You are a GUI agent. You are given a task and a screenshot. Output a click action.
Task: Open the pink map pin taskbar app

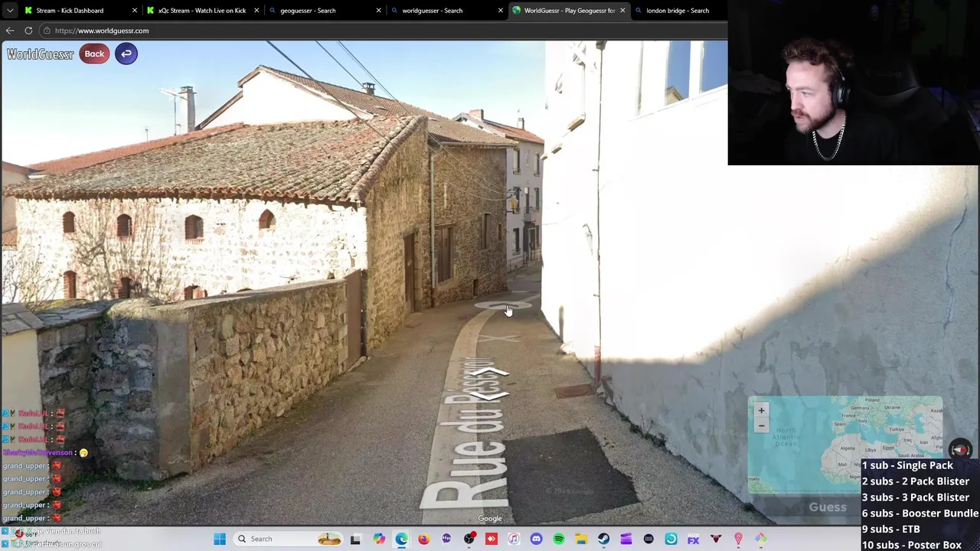point(738,539)
